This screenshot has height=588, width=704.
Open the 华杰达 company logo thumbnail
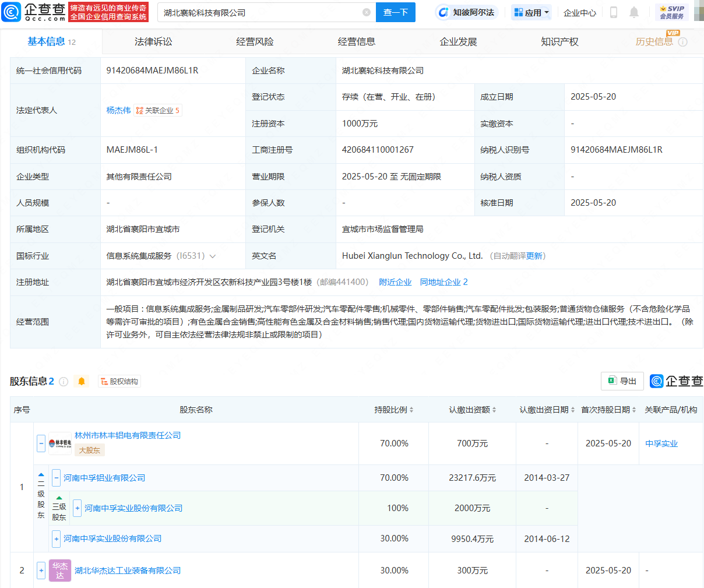(60, 571)
